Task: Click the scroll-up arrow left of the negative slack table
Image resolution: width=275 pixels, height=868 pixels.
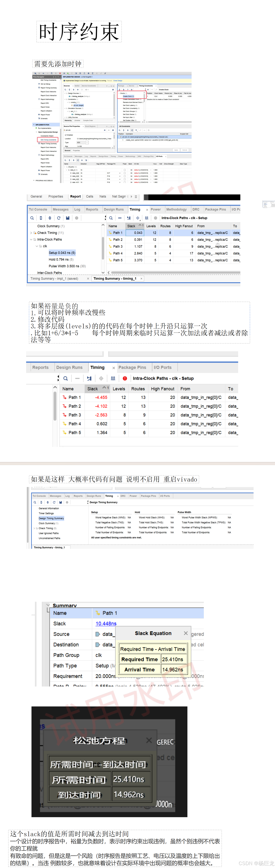Action: [x=55, y=388]
